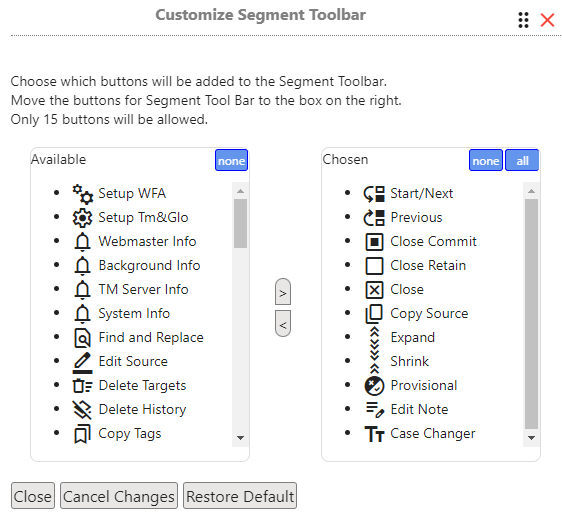Select the Copy Tags bookmark icon
This screenshot has width=562, height=518.
tap(82, 434)
